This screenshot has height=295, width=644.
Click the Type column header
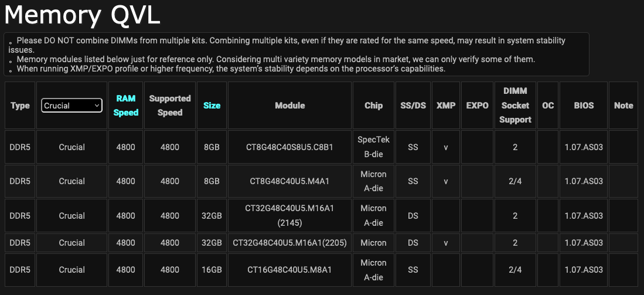20,106
